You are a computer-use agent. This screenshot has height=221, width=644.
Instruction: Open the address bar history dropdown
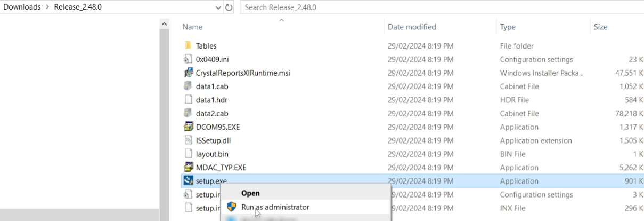tap(218, 8)
